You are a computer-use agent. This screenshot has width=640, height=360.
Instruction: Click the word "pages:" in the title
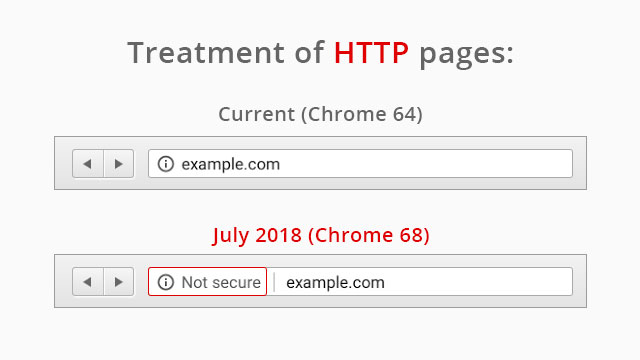click(x=467, y=55)
